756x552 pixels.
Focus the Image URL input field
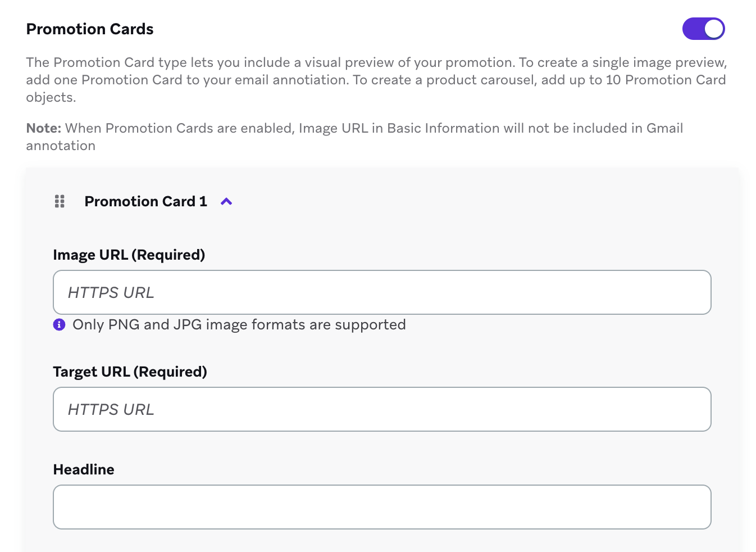[x=382, y=292]
